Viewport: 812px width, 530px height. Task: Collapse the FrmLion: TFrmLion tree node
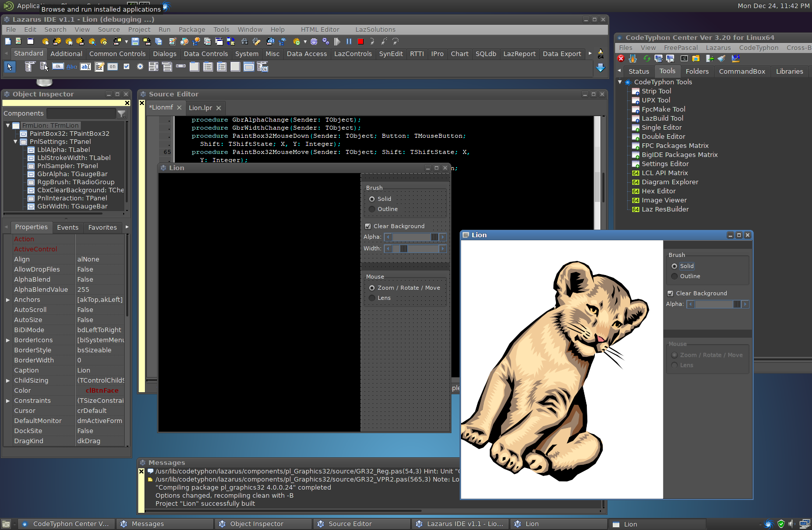pyautogui.click(x=8, y=125)
